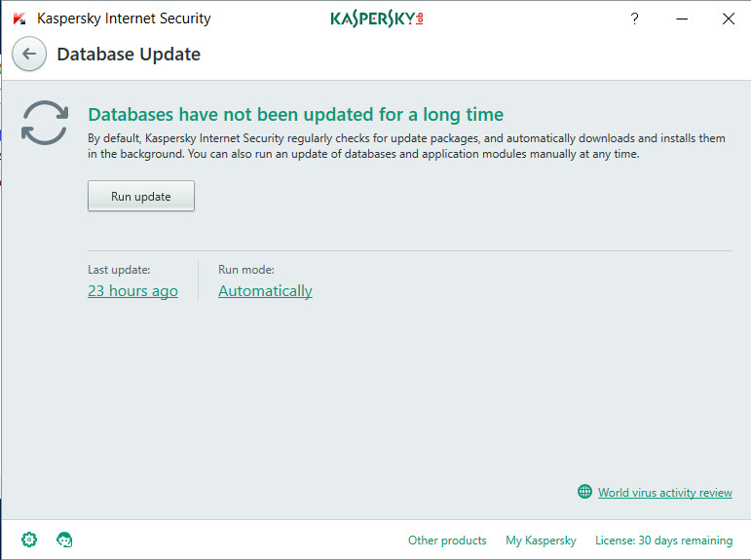Go to My Kaspersky
Screen dimensions: 751x560
[541, 541]
